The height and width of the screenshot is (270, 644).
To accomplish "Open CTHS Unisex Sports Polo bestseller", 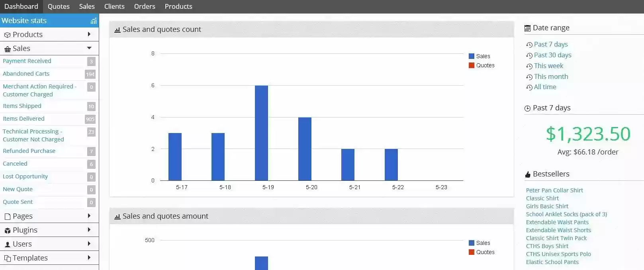I will (558, 254).
